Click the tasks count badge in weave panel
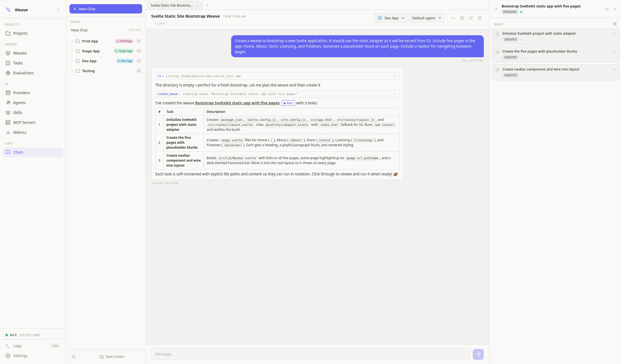This screenshot has height=364, width=621. click(x=615, y=24)
